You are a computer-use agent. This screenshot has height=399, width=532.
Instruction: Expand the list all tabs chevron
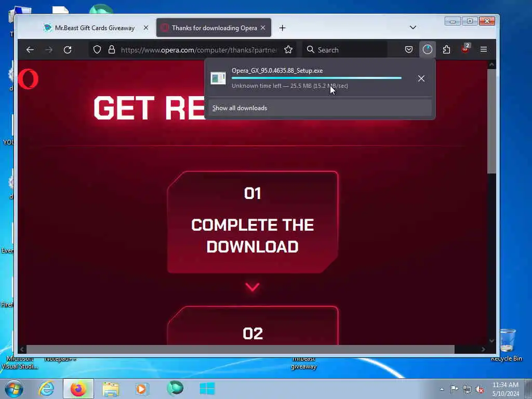point(413,28)
